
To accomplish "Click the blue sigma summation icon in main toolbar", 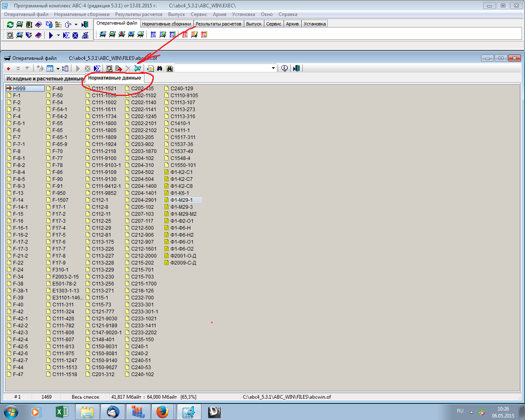I will 66,36.
